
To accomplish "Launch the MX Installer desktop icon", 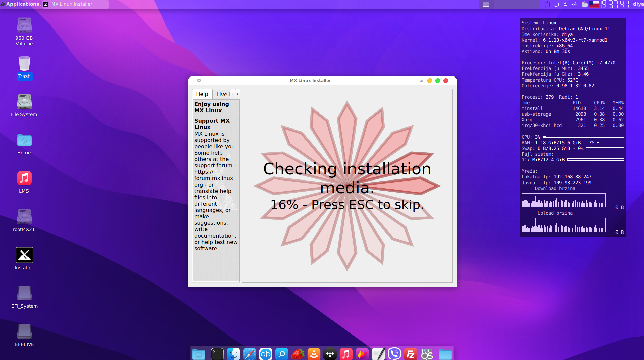I will (x=24, y=259).
